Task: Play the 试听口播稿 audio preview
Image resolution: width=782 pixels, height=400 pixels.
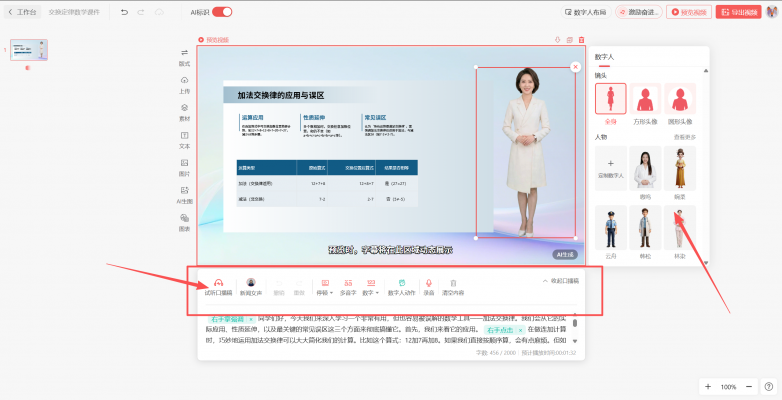Action: 218,287
